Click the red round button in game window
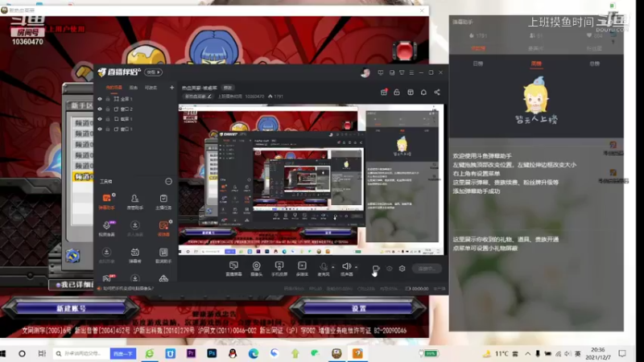The width and height of the screenshot is (644, 362). [x=405, y=51]
